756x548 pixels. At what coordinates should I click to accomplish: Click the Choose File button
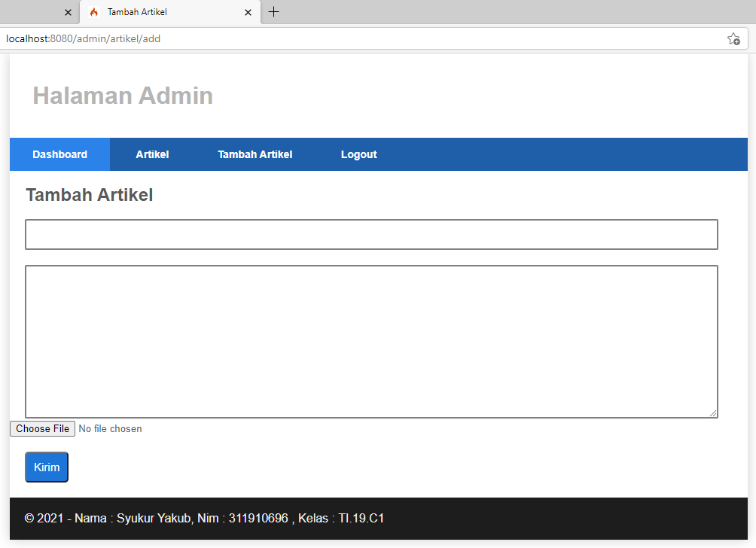42,428
